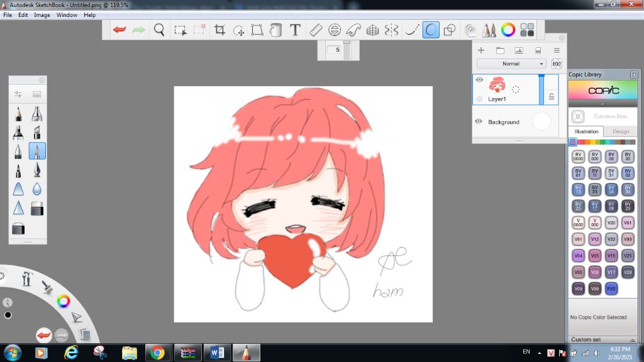Open the brushes option in lagoon menu
644x362 pixels.
click(x=48, y=287)
